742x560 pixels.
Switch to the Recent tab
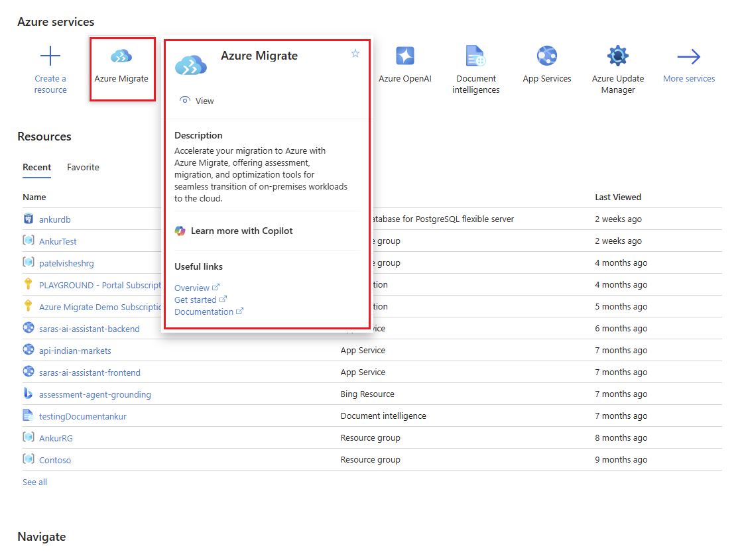[x=37, y=168]
